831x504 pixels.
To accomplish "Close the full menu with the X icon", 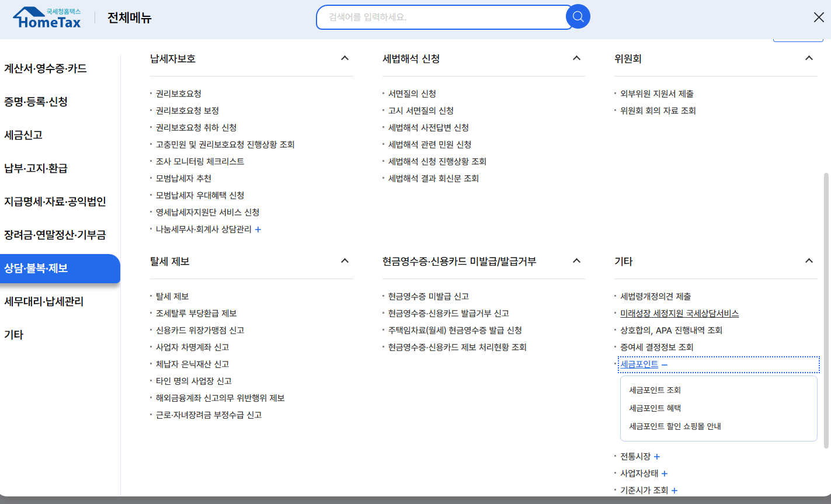I will point(819,18).
